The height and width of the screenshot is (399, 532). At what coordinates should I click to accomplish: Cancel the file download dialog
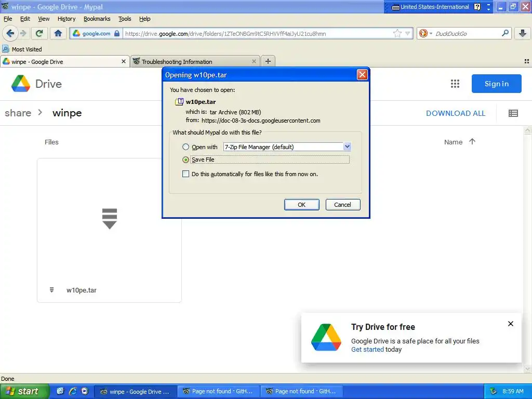343,205
